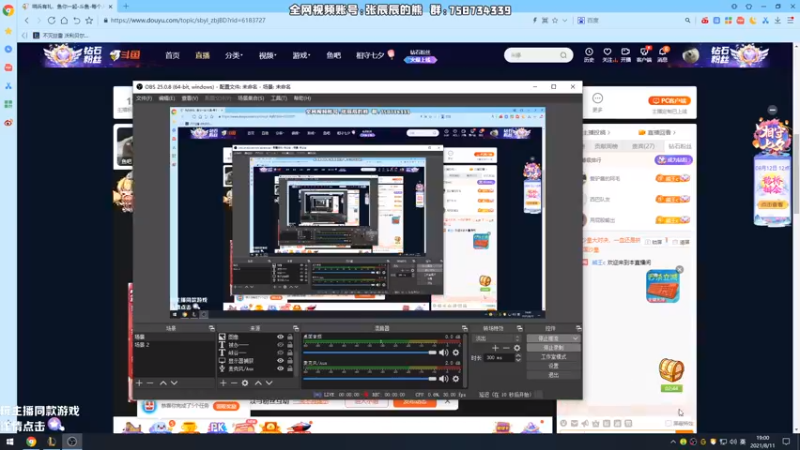Open the Douyu games dropdown in navigation
This screenshot has width=800, height=450.
302,55
